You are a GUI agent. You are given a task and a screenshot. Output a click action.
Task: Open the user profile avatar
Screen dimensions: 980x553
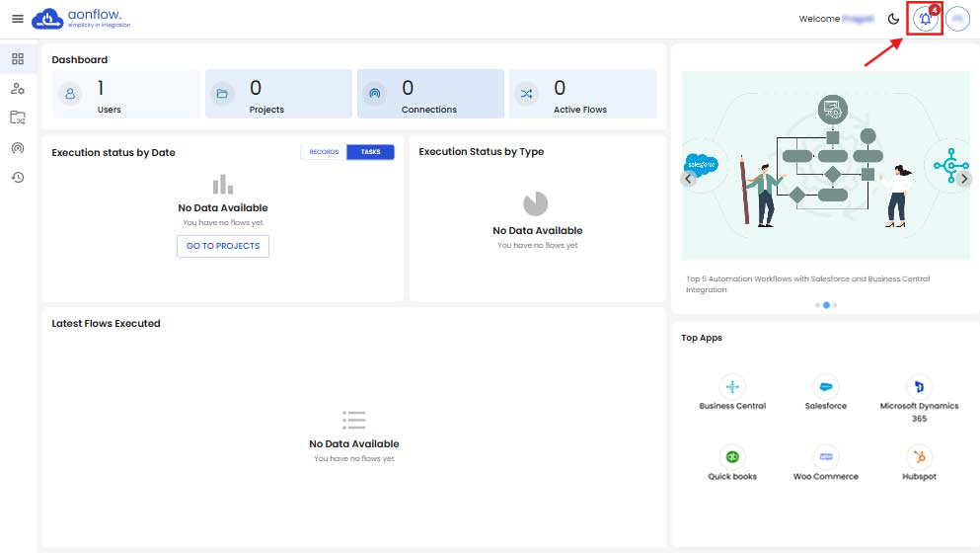(x=957, y=19)
